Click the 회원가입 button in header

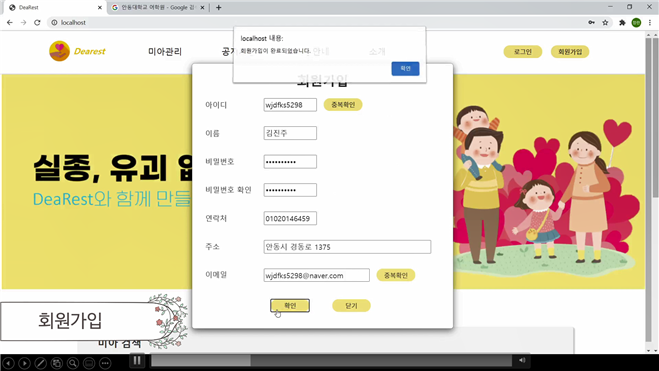(570, 52)
